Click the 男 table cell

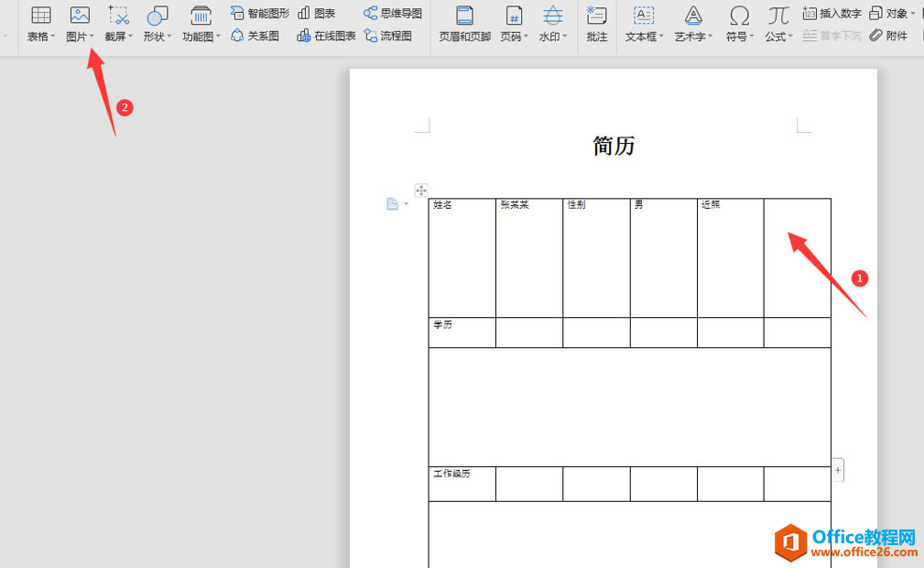click(664, 258)
